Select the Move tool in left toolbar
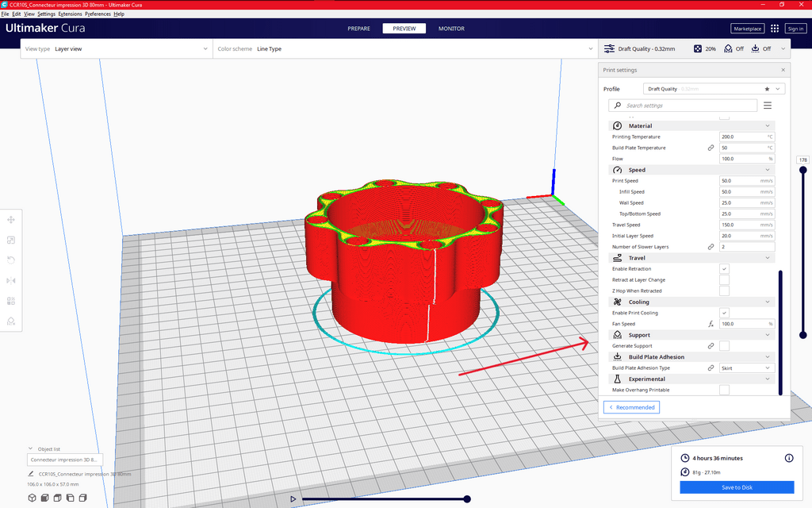This screenshot has height=508, width=812. pyautogui.click(x=11, y=220)
